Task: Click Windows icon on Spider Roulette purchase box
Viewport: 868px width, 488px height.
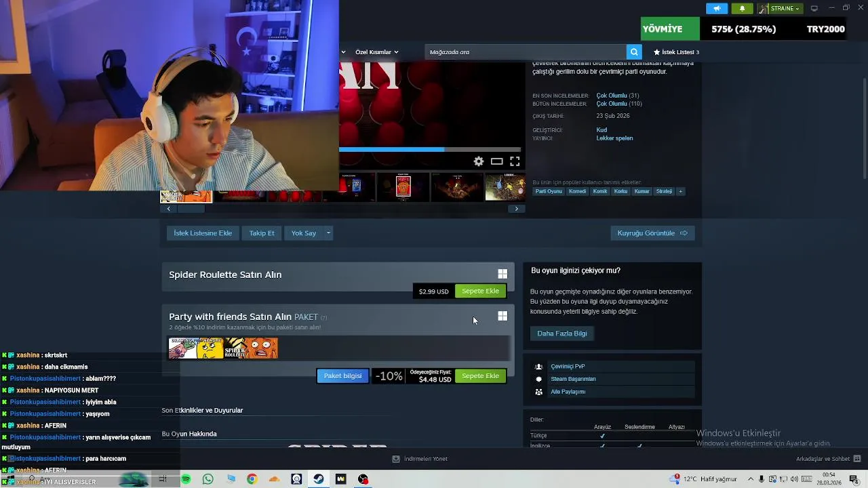Action: (502, 274)
